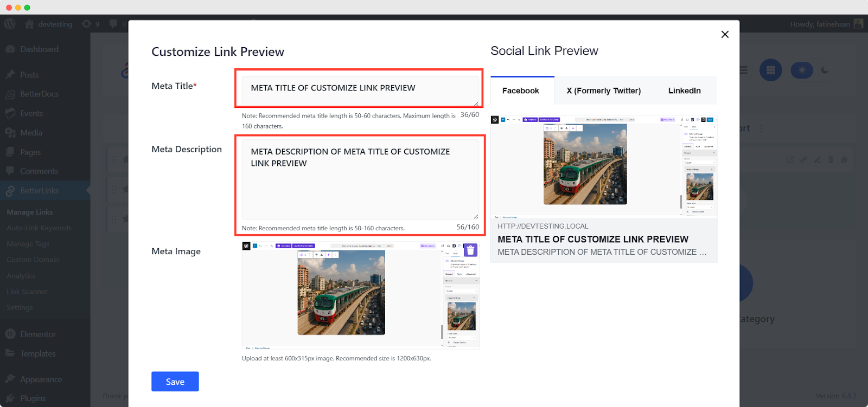Click the Templates folder icon
The height and width of the screenshot is (407, 868).
click(x=10, y=353)
